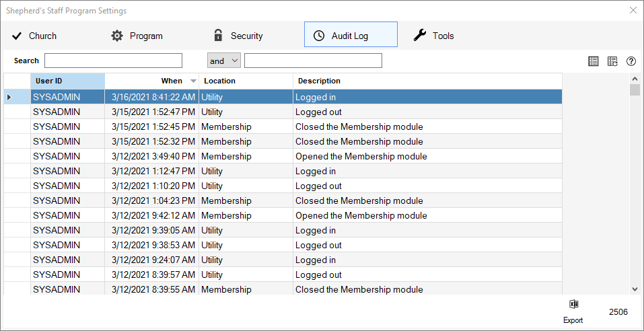The image size is (644, 331).
Task: Open the 'and' operator dropdown
Action: (x=223, y=61)
